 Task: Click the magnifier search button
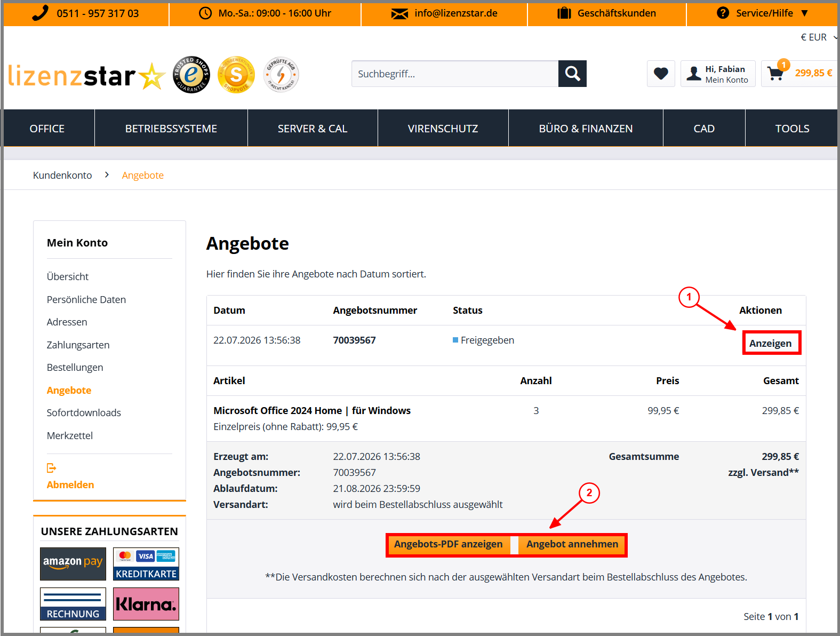[572, 74]
